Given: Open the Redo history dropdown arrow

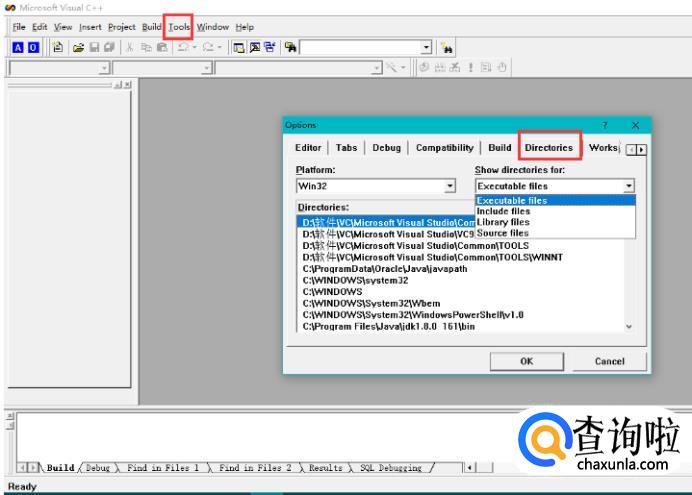Looking at the screenshot, I should point(219,47).
